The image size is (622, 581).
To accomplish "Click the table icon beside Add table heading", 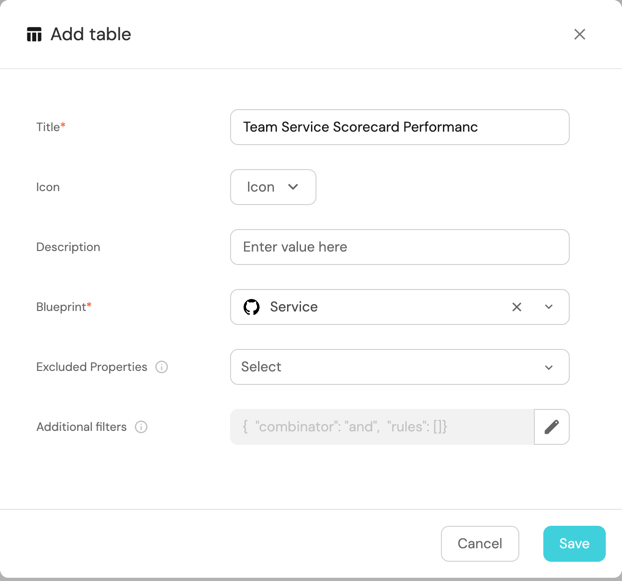I will point(34,34).
